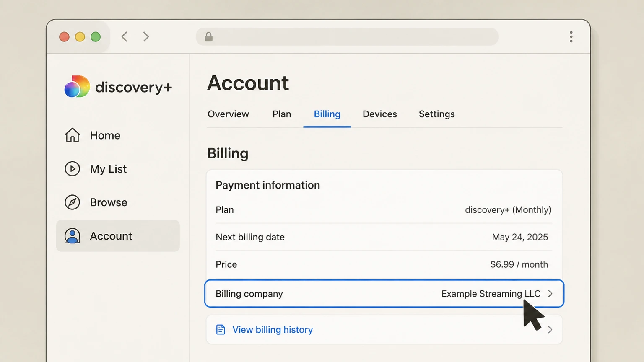Click the red close window button
This screenshot has width=644, height=362.
(x=64, y=37)
